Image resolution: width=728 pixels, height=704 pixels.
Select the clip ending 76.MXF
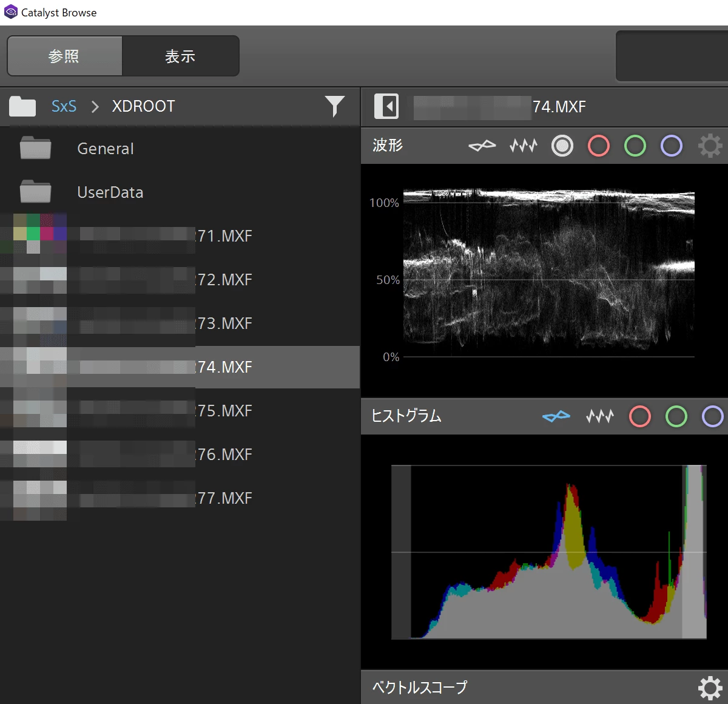[180, 455]
